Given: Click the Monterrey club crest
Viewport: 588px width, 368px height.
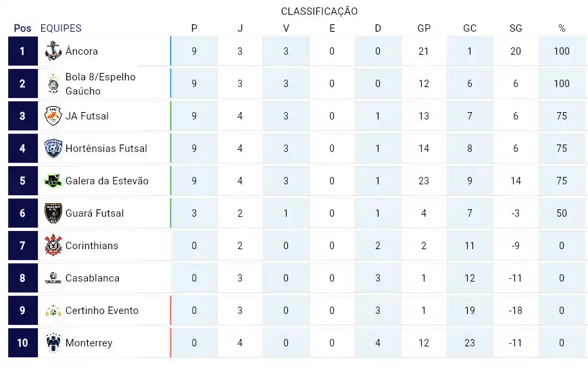Looking at the screenshot, I should pos(53,342).
